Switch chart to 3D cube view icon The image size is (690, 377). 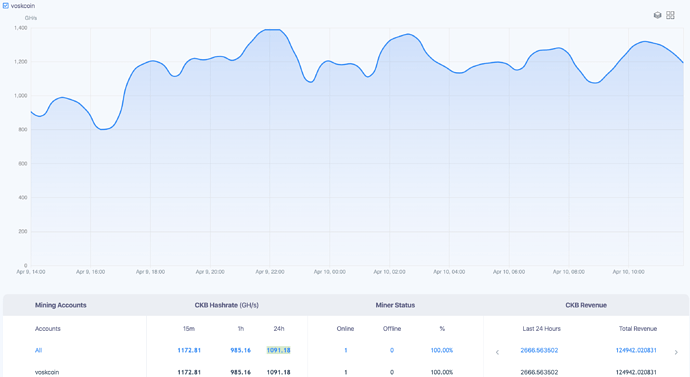click(657, 15)
